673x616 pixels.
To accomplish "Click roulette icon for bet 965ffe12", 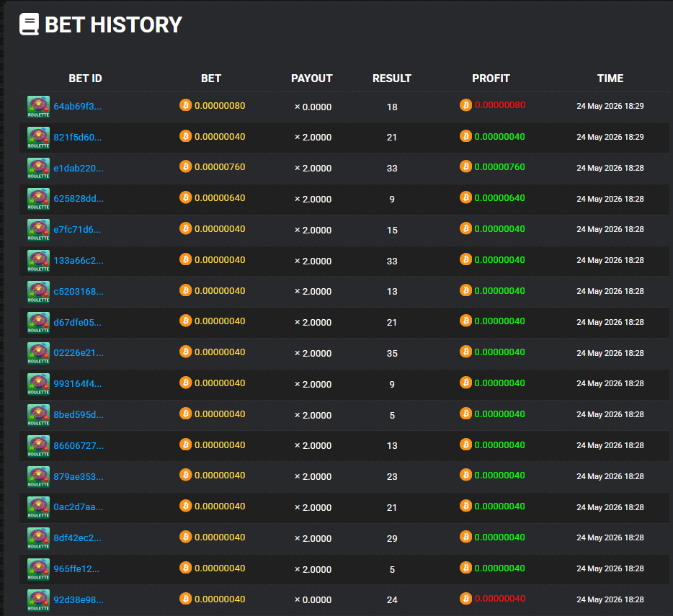I will click(x=39, y=569).
